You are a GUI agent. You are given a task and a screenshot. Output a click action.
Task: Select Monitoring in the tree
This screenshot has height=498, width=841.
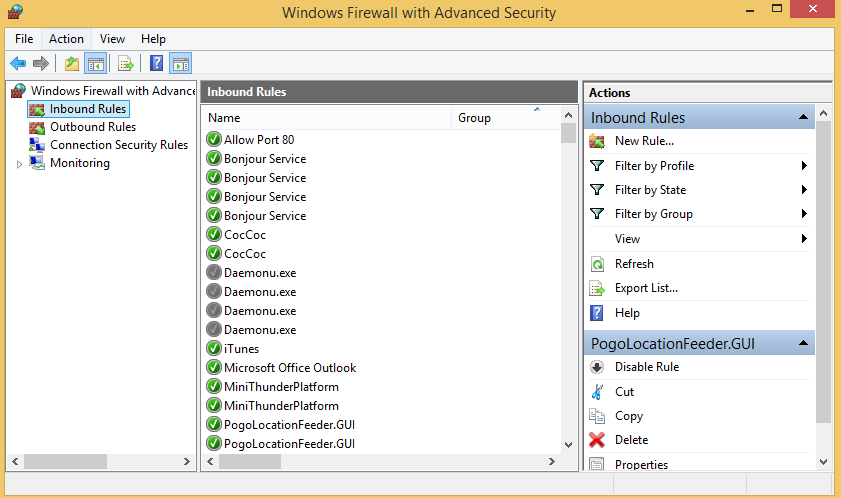coord(80,163)
